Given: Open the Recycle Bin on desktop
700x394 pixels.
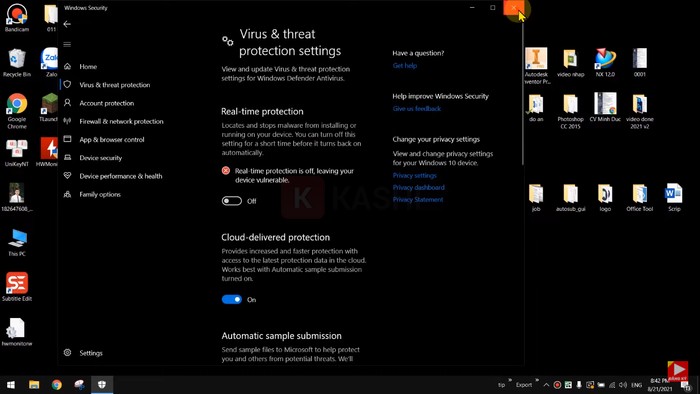Looking at the screenshot, I should [17, 62].
